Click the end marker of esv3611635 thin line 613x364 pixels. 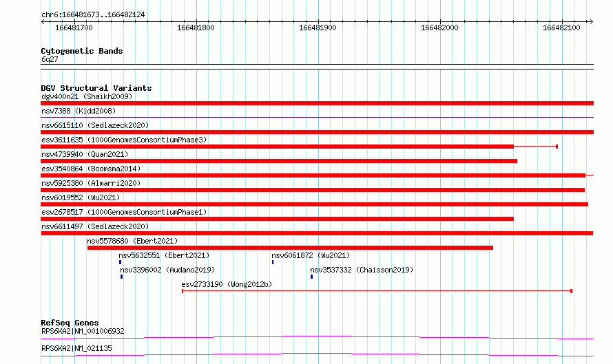click(x=557, y=147)
